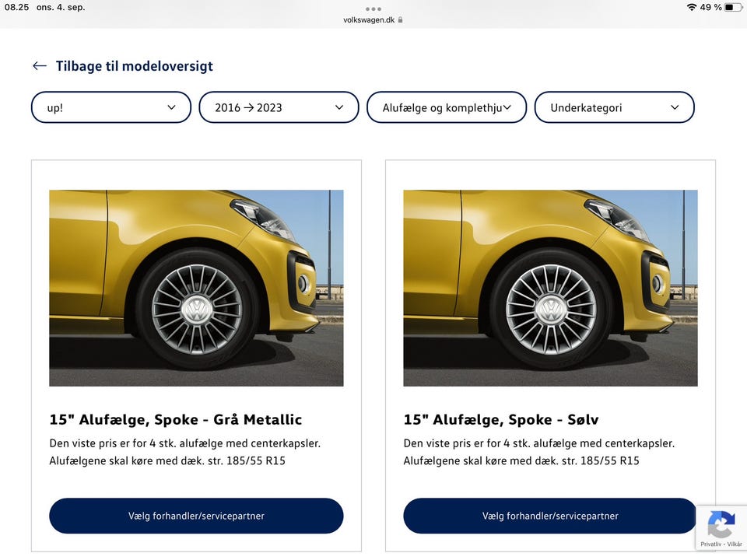View Spoke Grå Metallic wheel image
The width and height of the screenshot is (747, 560).
(196, 288)
